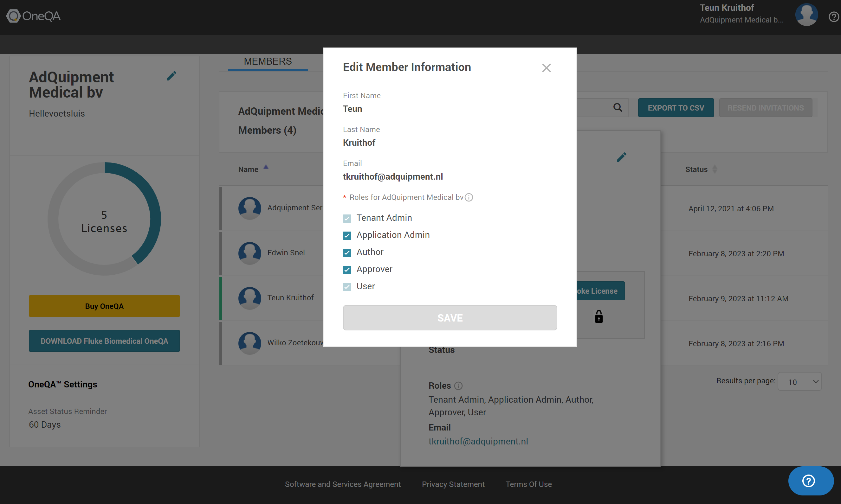This screenshot has width=841, height=504.
Task: Click February 8, 2023 at 2:20 PM status
Action: pyautogui.click(x=736, y=254)
